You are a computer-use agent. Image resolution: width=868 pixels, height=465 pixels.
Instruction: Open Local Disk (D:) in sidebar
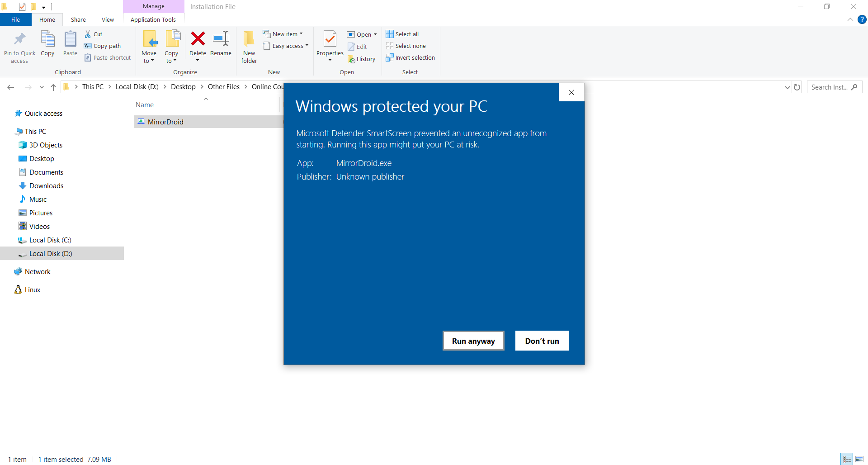pos(62,253)
